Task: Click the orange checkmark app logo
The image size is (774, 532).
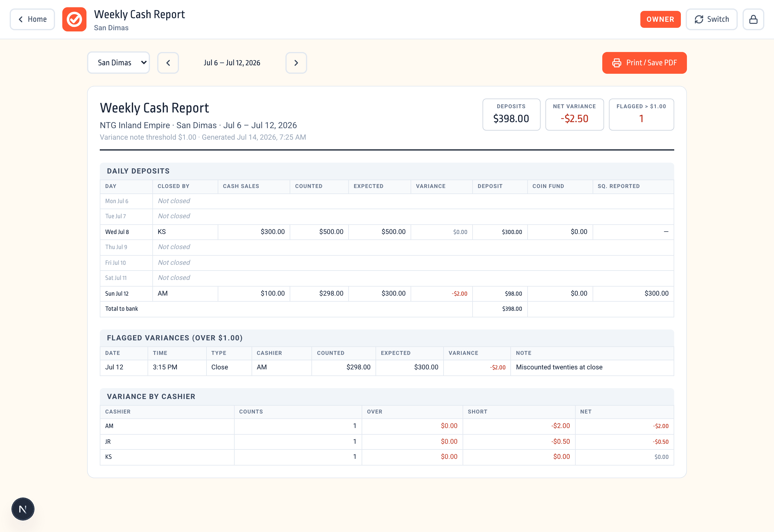Action: pos(74,19)
